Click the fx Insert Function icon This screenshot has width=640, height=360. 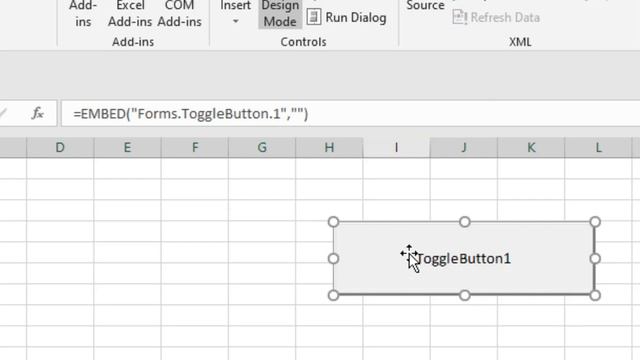tap(38, 113)
